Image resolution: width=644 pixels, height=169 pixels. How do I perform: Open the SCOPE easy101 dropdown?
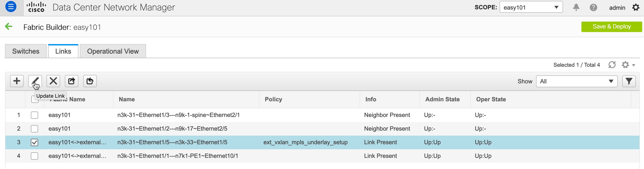[x=531, y=7]
